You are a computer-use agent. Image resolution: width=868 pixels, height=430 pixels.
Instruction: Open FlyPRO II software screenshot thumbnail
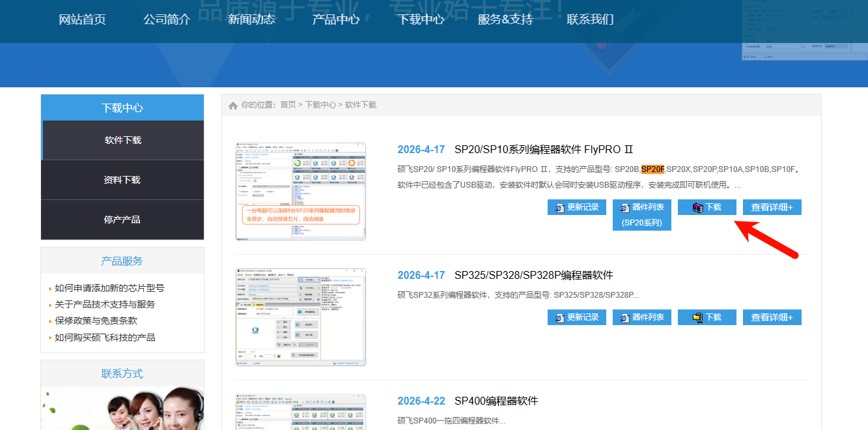tap(301, 192)
